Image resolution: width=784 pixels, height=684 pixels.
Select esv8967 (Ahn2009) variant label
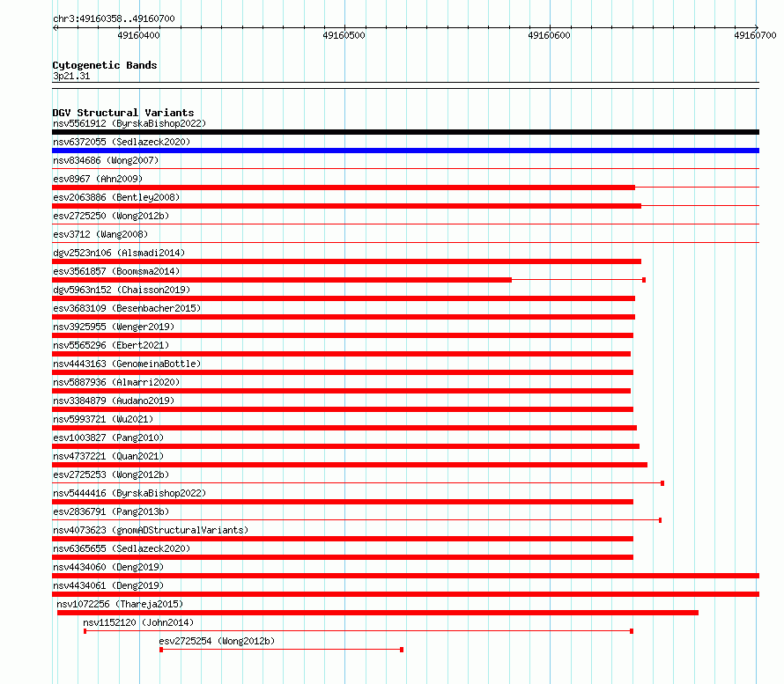(x=98, y=179)
